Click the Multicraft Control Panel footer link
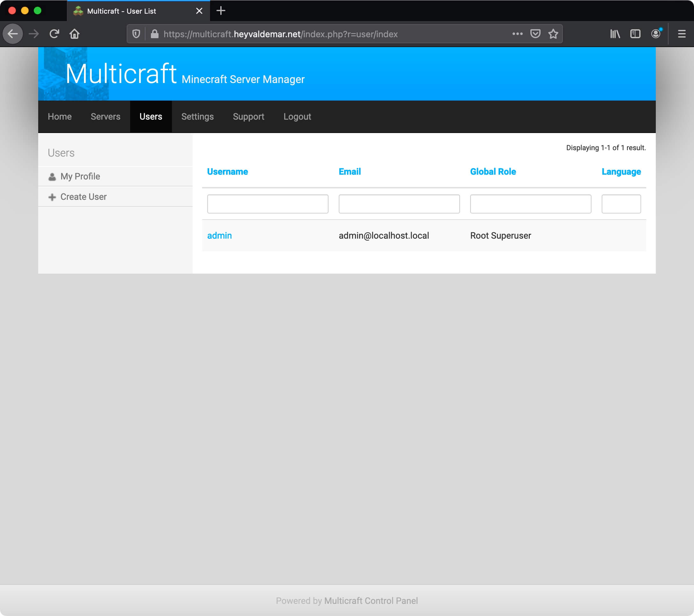 371,601
